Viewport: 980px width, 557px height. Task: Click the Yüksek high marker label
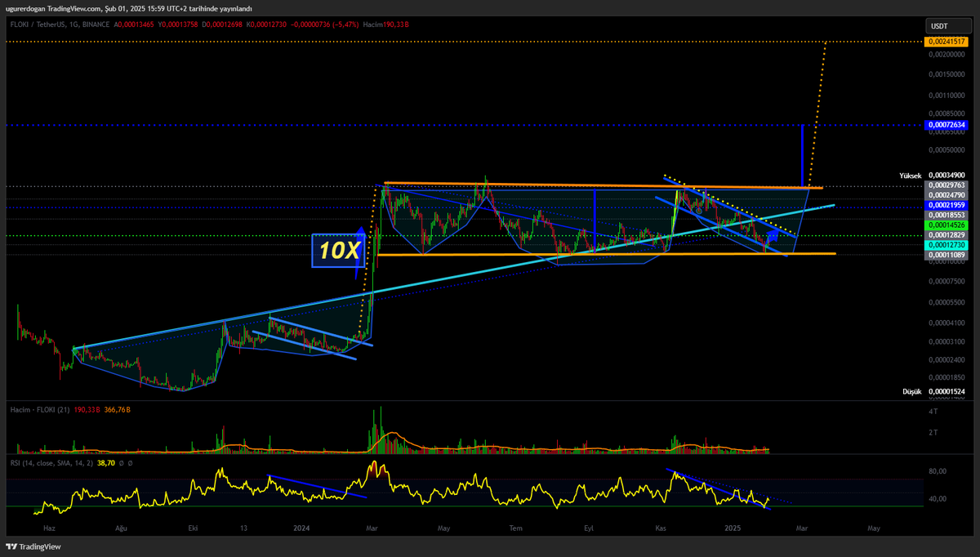coord(910,176)
